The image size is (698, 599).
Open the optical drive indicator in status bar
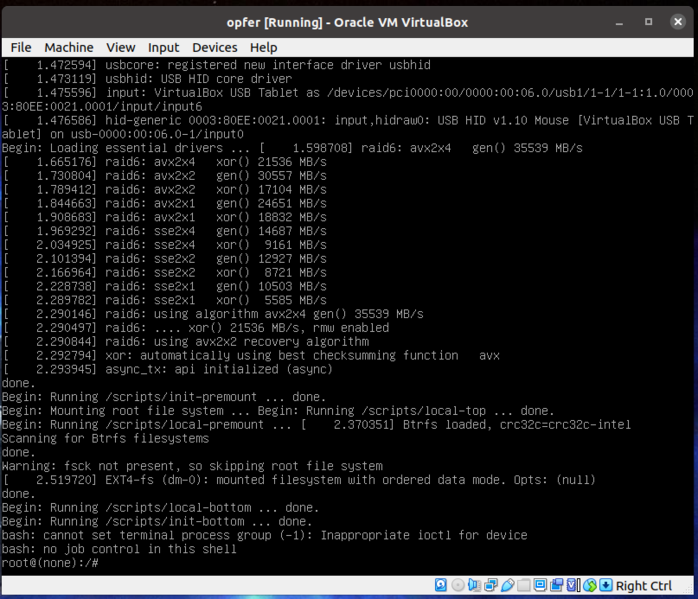(x=458, y=585)
